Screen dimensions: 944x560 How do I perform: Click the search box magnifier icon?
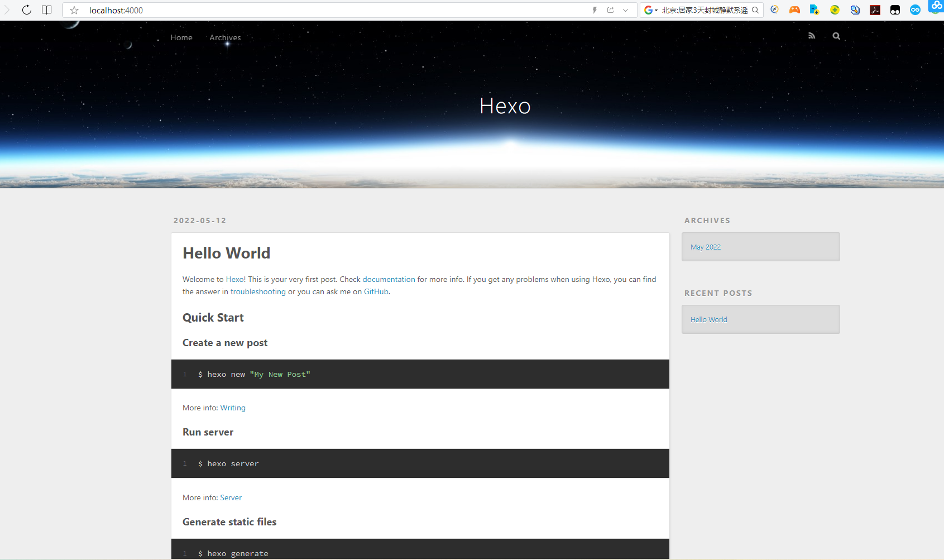click(x=755, y=10)
